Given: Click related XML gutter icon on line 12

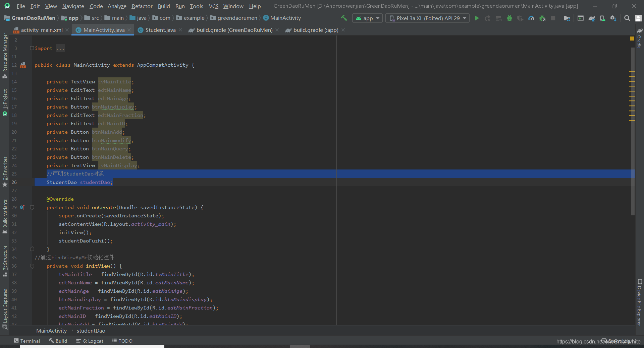Looking at the screenshot, I should 23,65.
